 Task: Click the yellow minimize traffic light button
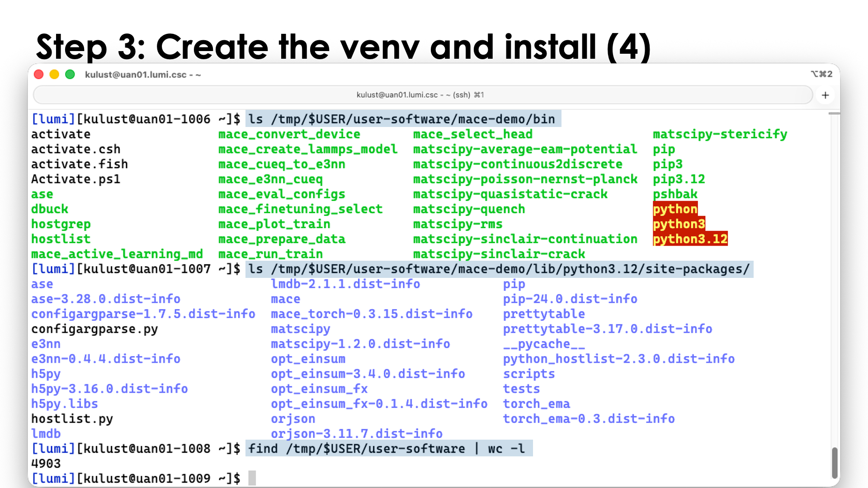coord(54,74)
